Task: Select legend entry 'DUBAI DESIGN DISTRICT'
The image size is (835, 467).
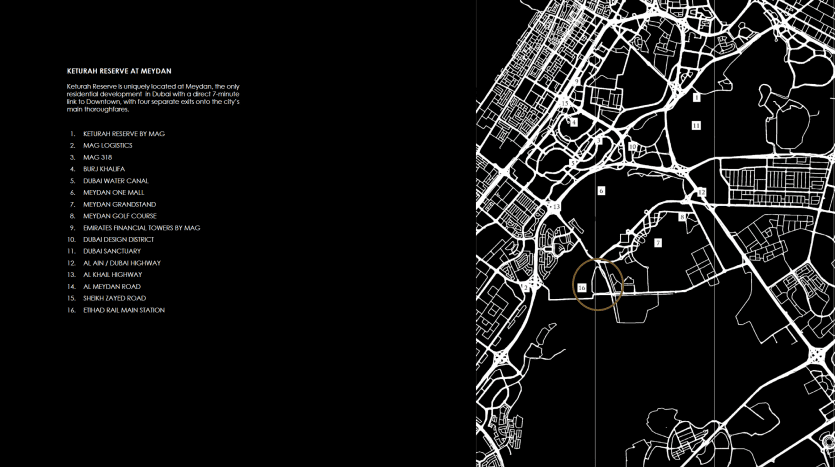Action: pyautogui.click(x=118, y=239)
